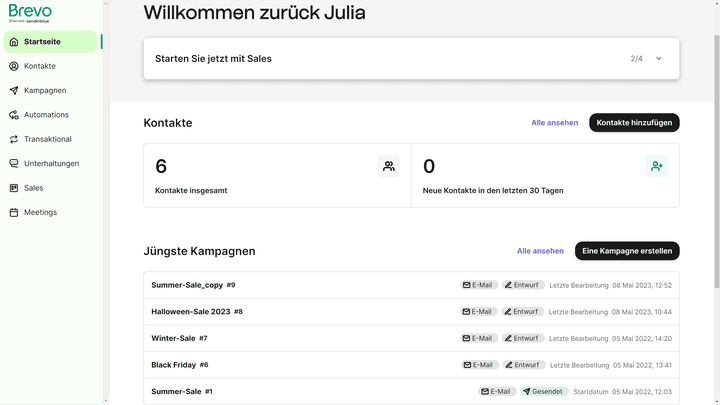Screen dimensions: 720x405
Task: Click the Sales sidebar icon
Action: pos(14,188)
